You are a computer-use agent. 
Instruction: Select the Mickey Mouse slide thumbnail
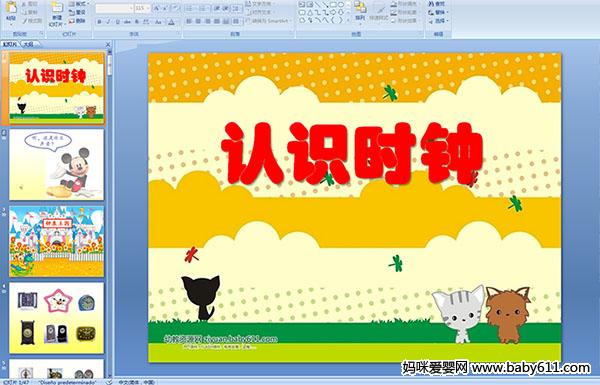click(56, 165)
